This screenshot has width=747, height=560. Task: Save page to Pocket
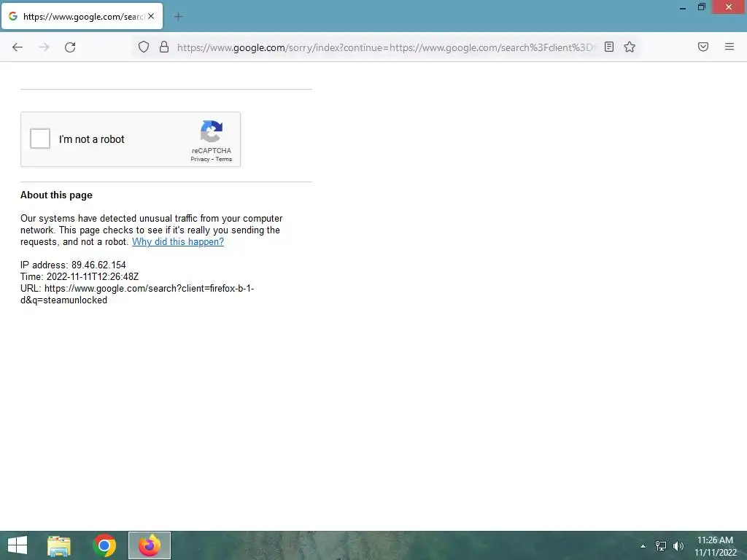point(703,47)
